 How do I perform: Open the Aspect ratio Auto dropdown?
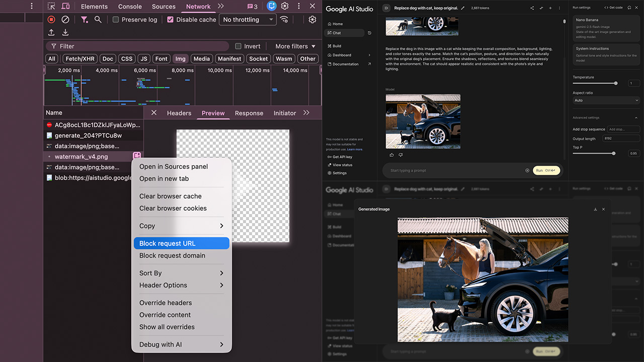(x=606, y=101)
